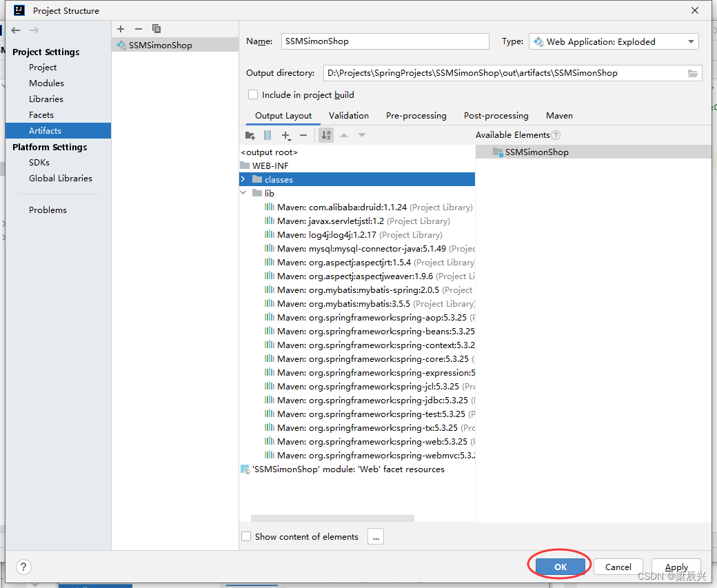Screen dimensions: 717x588
Task: Open the Maven tab
Action: (x=559, y=116)
